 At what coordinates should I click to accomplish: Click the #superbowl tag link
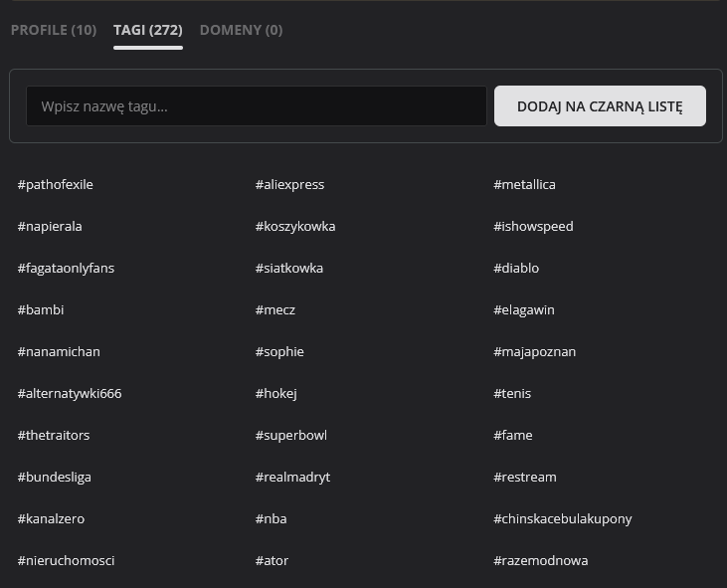tap(290, 435)
